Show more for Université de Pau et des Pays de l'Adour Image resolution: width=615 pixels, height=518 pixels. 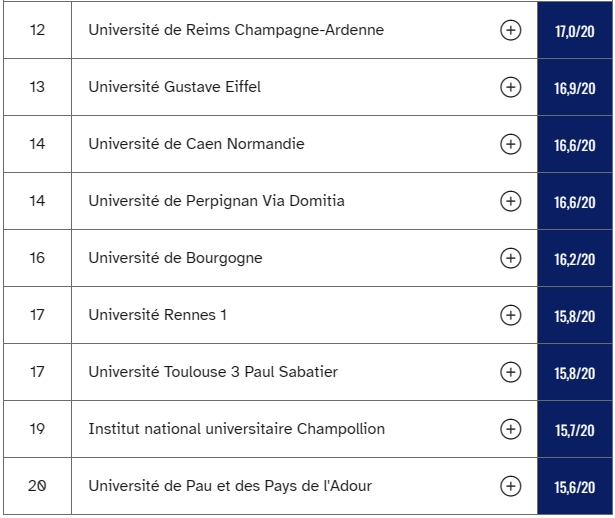pyautogui.click(x=510, y=486)
